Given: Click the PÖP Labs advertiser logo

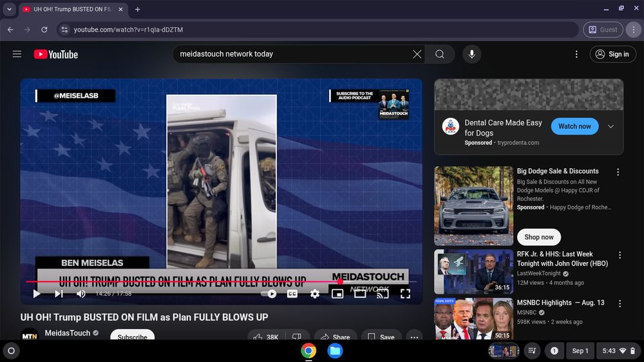Looking at the screenshot, I should coord(451,126).
